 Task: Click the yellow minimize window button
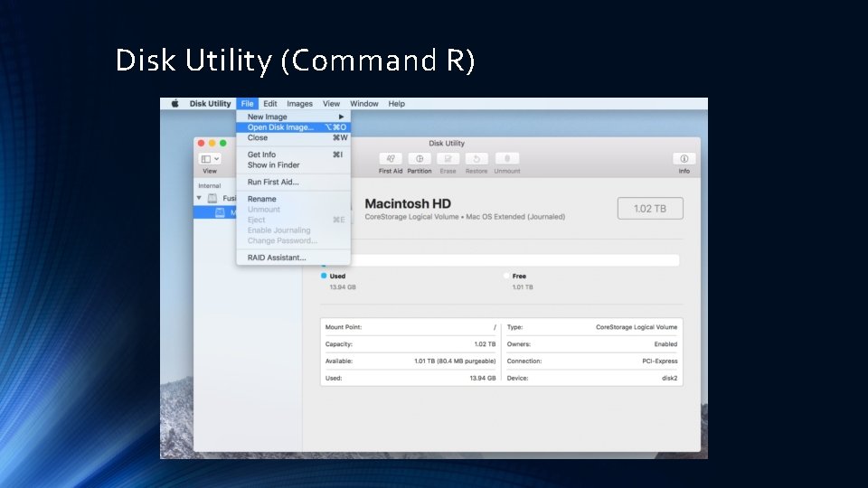212,143
